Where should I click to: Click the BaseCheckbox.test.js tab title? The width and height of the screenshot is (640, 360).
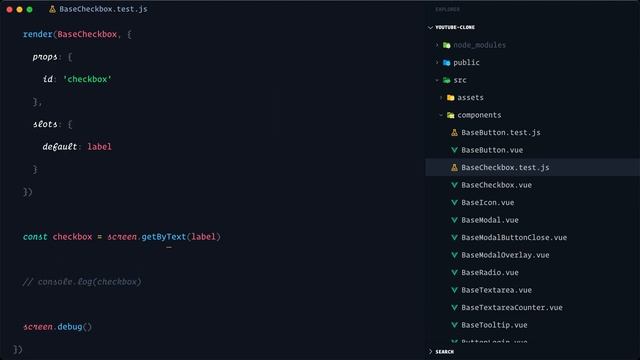103,9
